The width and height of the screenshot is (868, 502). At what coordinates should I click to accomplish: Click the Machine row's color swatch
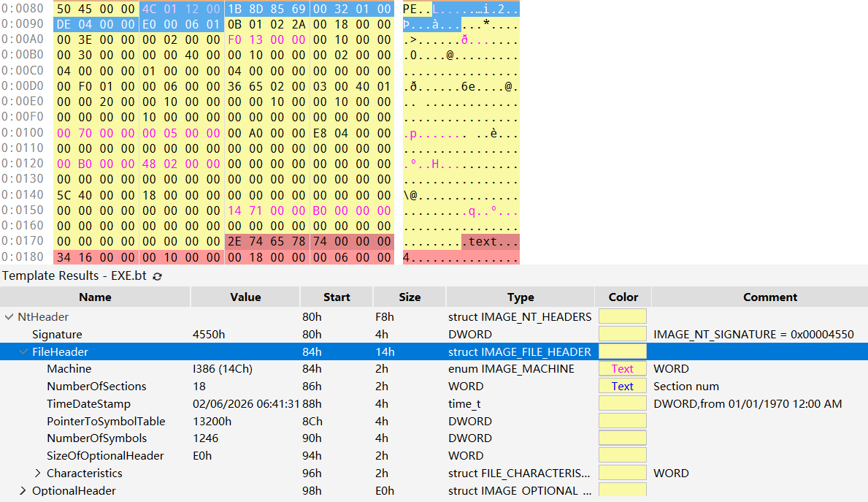pos(622,369)
